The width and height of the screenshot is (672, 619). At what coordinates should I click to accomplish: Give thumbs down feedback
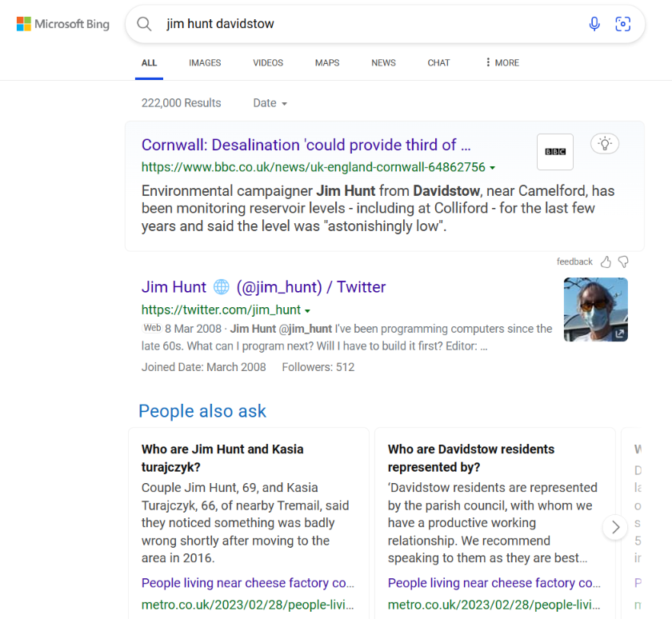click(x=623, y=262)
